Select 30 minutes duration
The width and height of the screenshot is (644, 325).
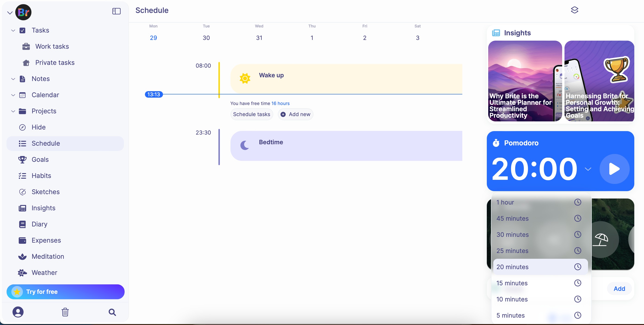click(x=540, y=235)
